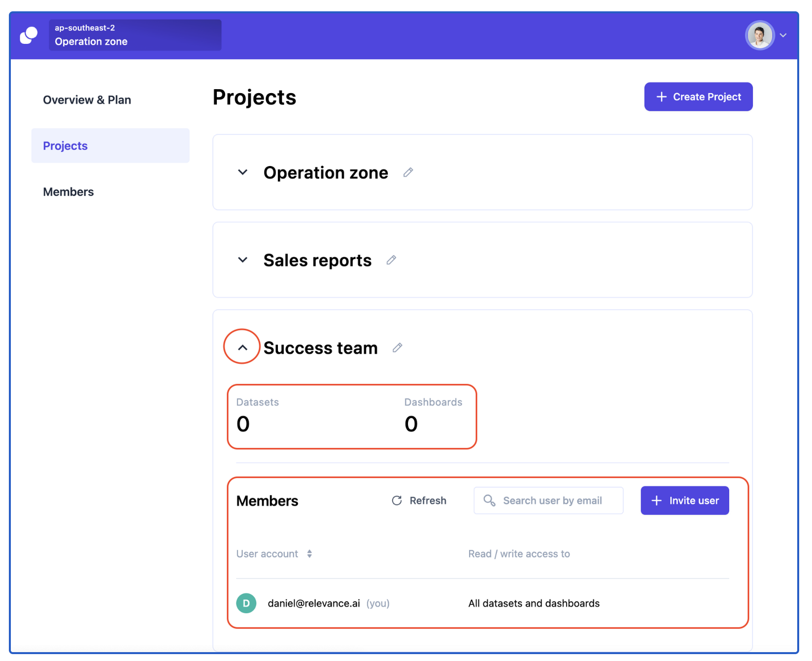Viewport: 812px width, 661px height.
Task: Click the Create Project button
Action: [x=698, y=97]
